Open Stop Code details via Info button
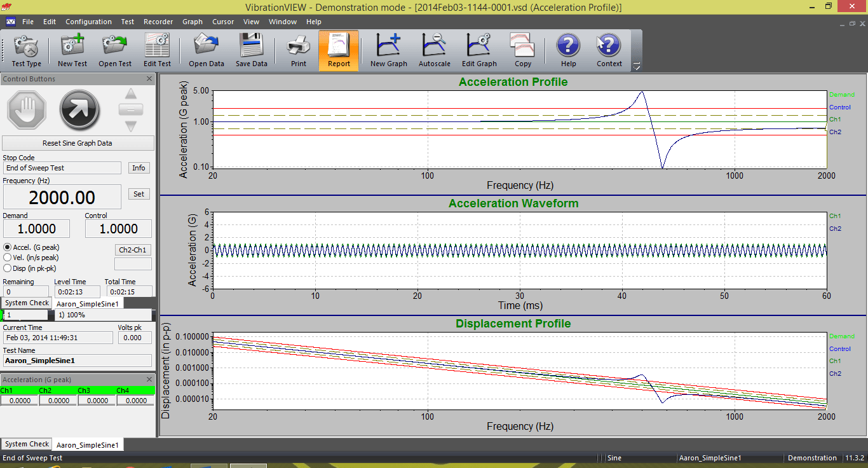This screenshot has height=468, width=868. coord(139,168)
